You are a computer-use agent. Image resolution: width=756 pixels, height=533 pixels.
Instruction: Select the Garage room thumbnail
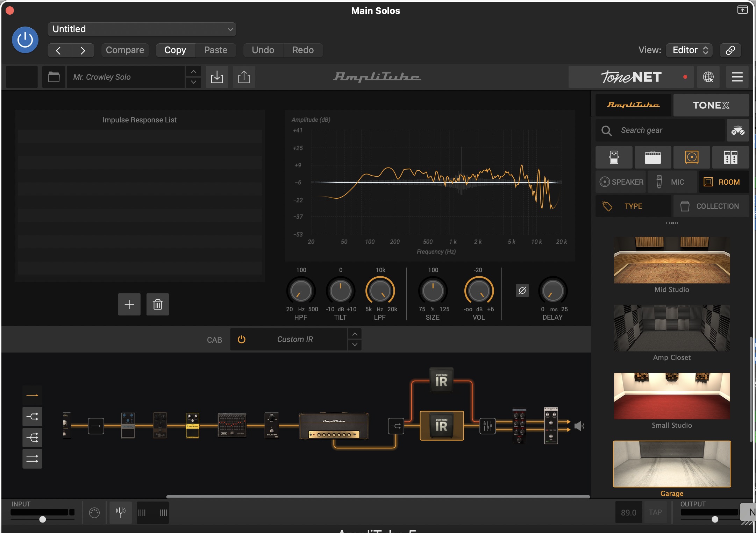point(672,464)
